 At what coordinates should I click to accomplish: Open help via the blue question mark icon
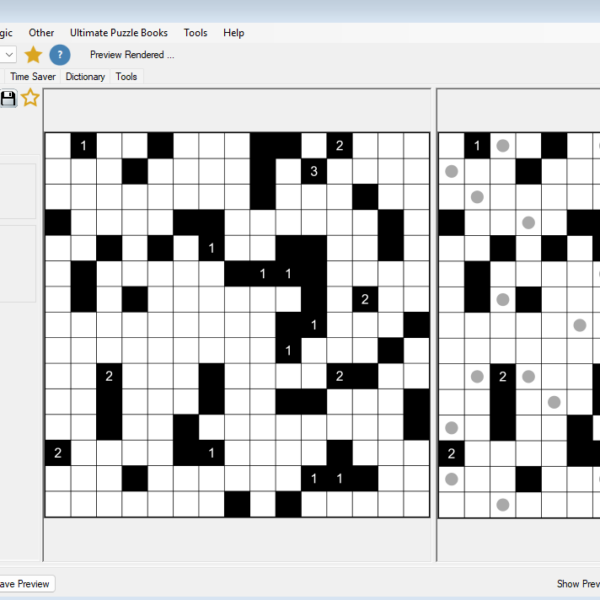pyautogui.click(x=60, y=54)
